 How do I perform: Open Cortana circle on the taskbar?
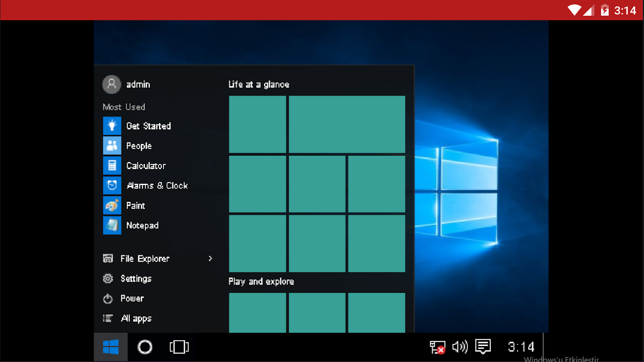point(145,347)
